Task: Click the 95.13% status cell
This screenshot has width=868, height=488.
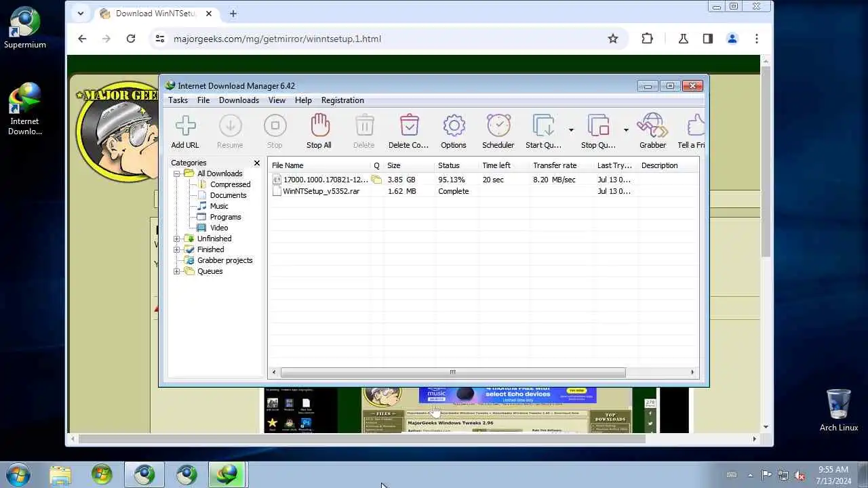Action: point(452,180)
